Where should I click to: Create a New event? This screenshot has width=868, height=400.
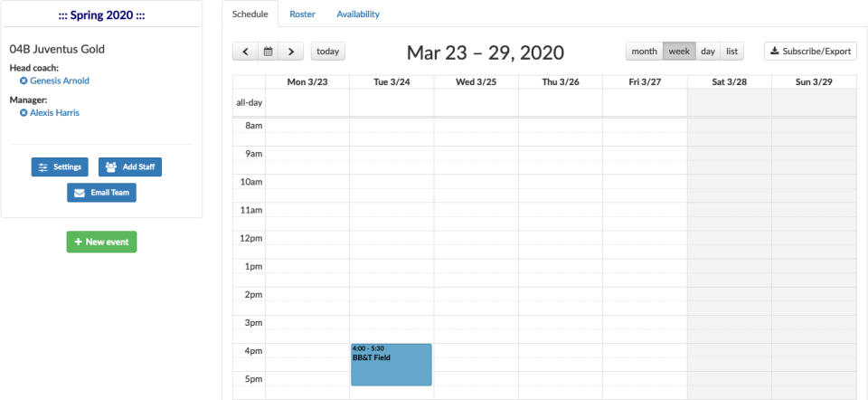click(101, 242)
